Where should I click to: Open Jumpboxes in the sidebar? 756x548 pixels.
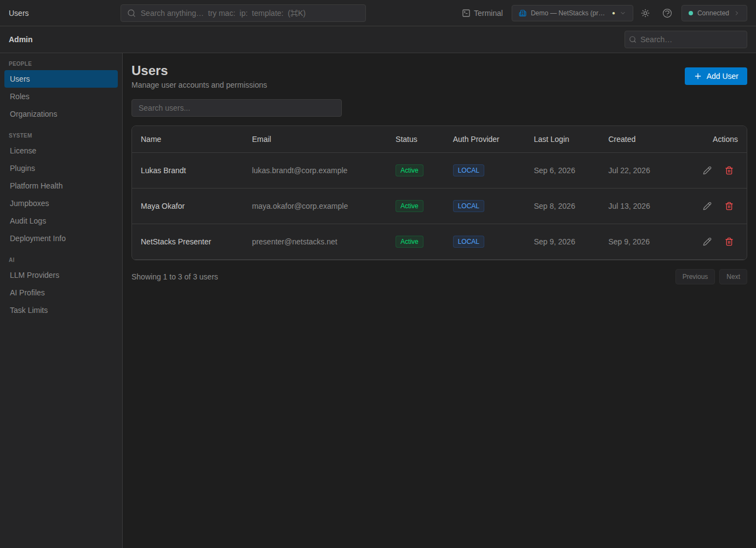[61, 203]
